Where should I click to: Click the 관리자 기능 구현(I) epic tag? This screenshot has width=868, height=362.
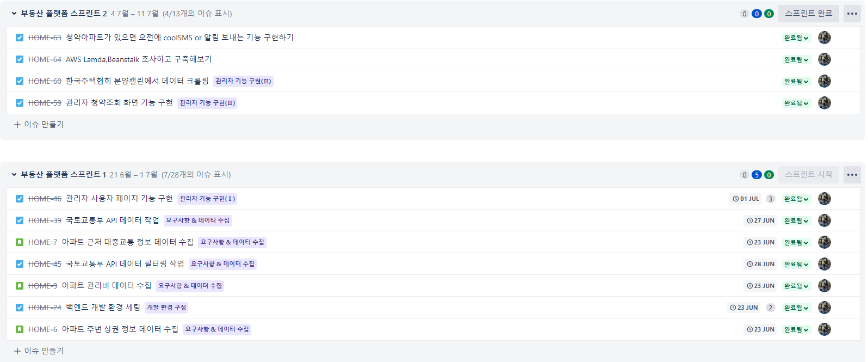207,199
